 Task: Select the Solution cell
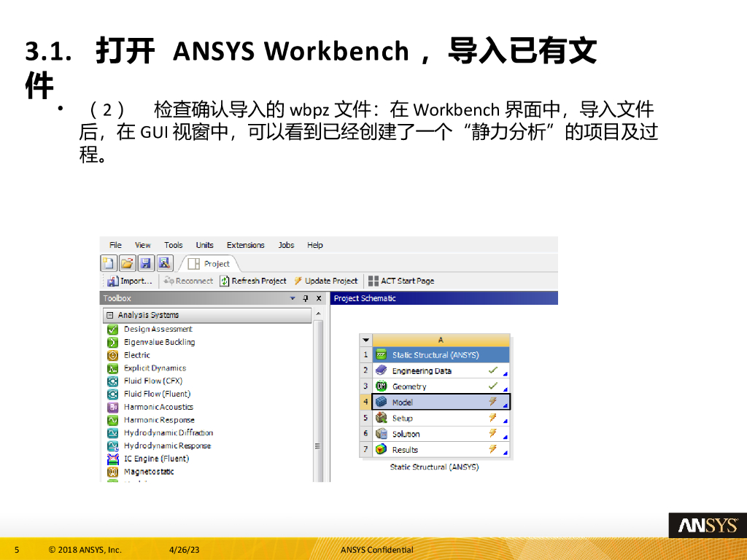[x=441, y=434]
